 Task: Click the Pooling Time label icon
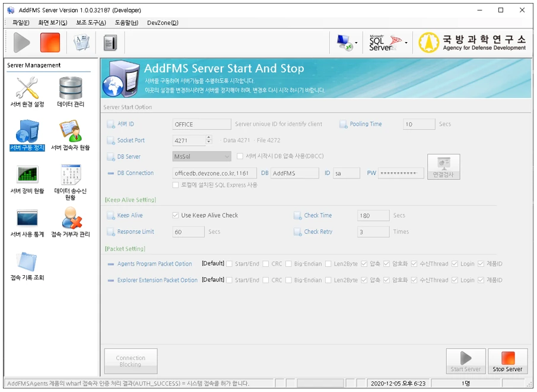pyautogui.click(x=343, y=124)
